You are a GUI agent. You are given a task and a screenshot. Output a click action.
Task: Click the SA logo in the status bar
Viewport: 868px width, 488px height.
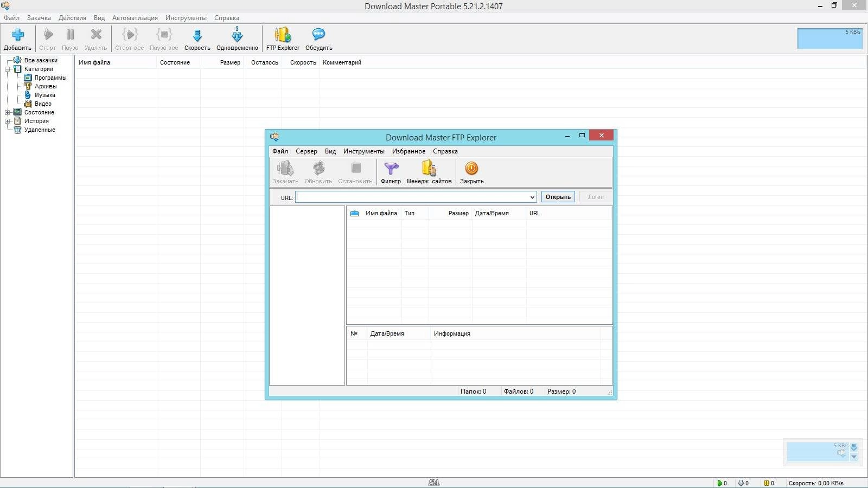[x=434, y=483]
